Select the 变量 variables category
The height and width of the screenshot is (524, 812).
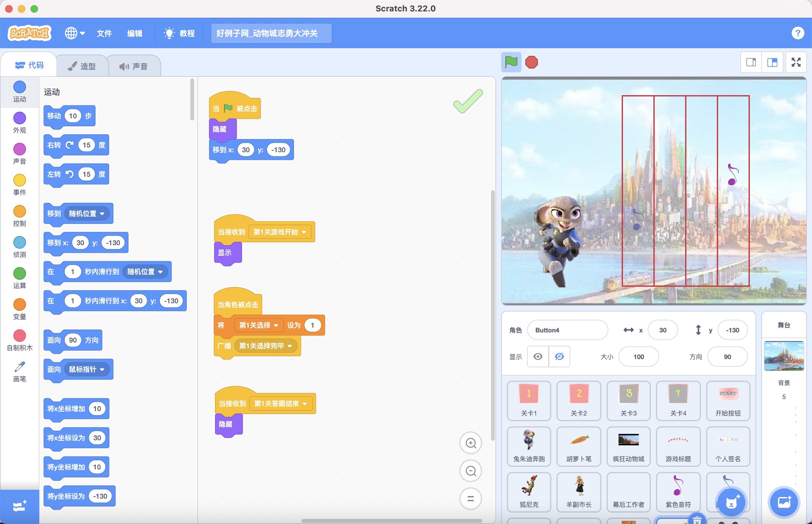click(x=19, y=309)
